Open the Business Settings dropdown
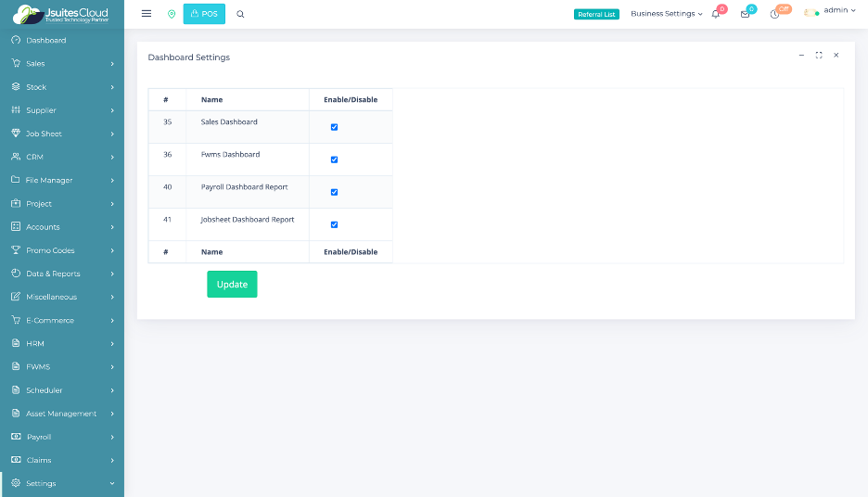This screenshot has height=497, width=868. point(666,14)
